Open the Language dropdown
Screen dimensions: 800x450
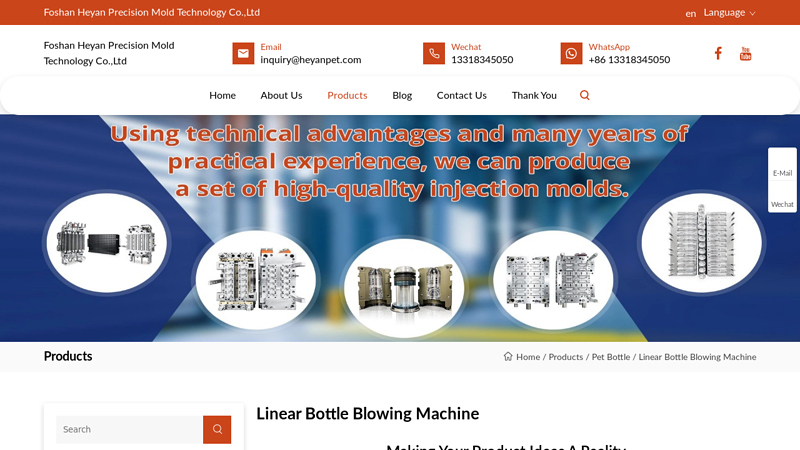click(730, 12)
